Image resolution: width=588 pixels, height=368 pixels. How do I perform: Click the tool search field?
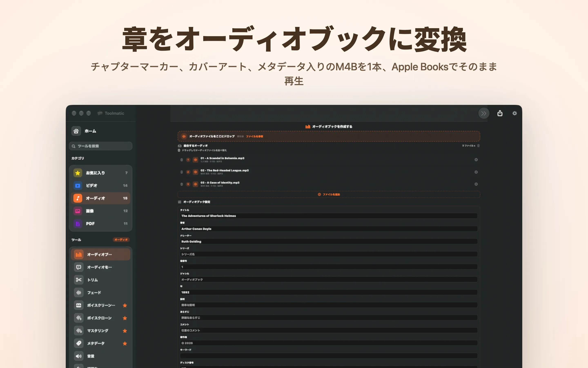tap(101, 146)
